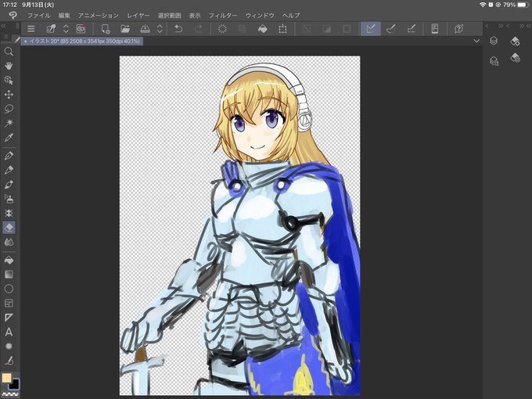The height and width of the screenshot is (399, 532).
Task: Select the Move layer tool
Action: [9, 95]
